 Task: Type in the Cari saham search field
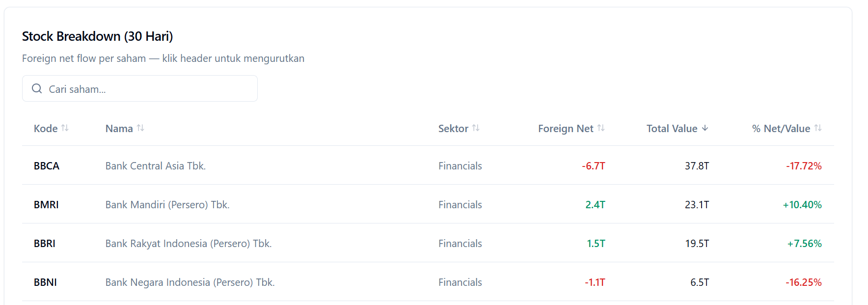point(147,89)
